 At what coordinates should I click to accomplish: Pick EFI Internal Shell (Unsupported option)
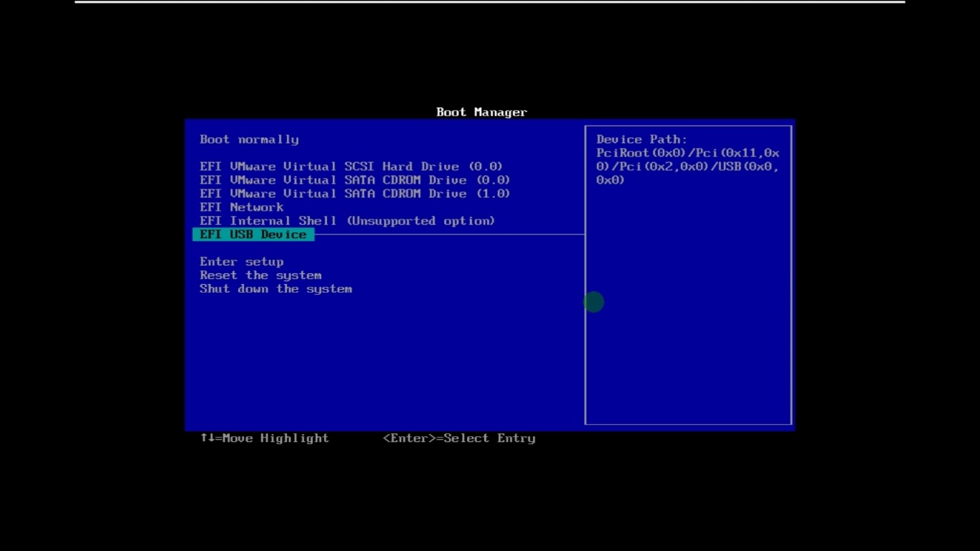coord(347,221)
